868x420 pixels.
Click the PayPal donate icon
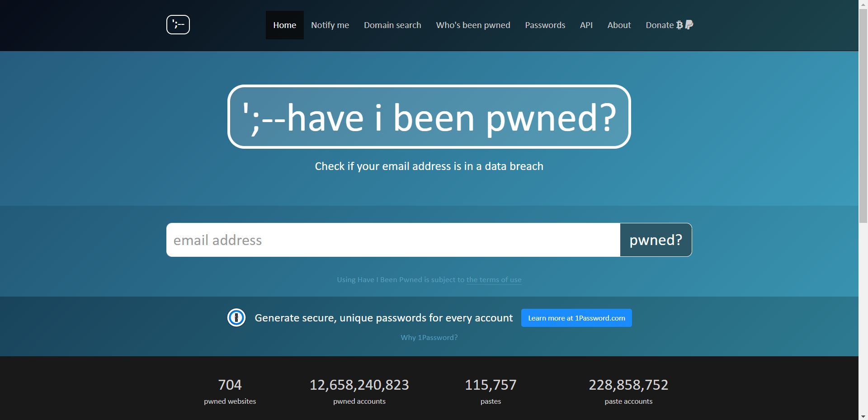click(x=689, y=25)
